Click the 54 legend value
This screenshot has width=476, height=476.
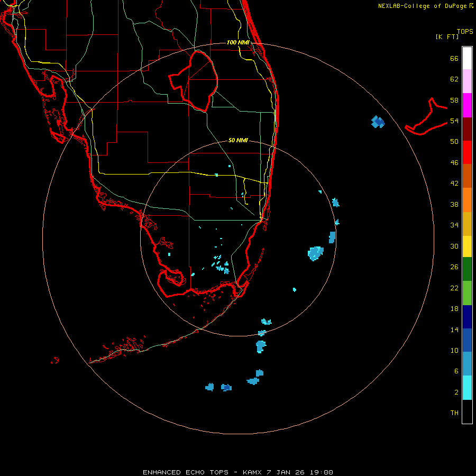pos(454,121)
